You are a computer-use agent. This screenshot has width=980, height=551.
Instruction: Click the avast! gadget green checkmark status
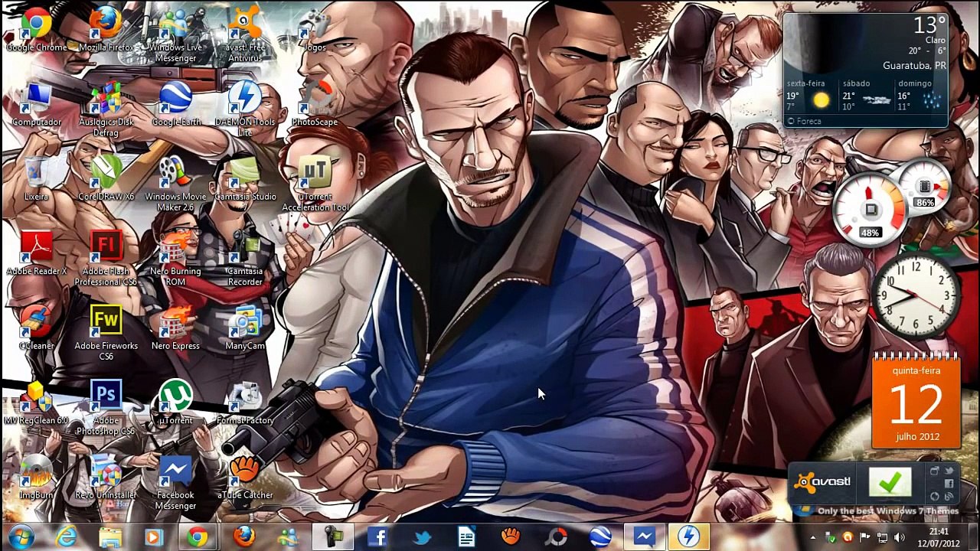pyautogui.click(x=890, y=482)
